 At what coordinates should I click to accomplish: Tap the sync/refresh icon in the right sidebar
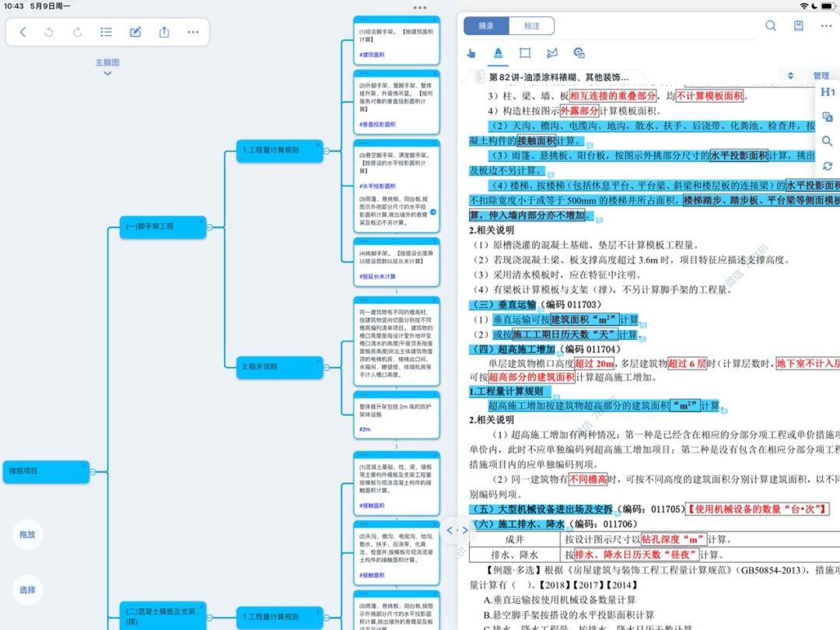pos(827,164)
